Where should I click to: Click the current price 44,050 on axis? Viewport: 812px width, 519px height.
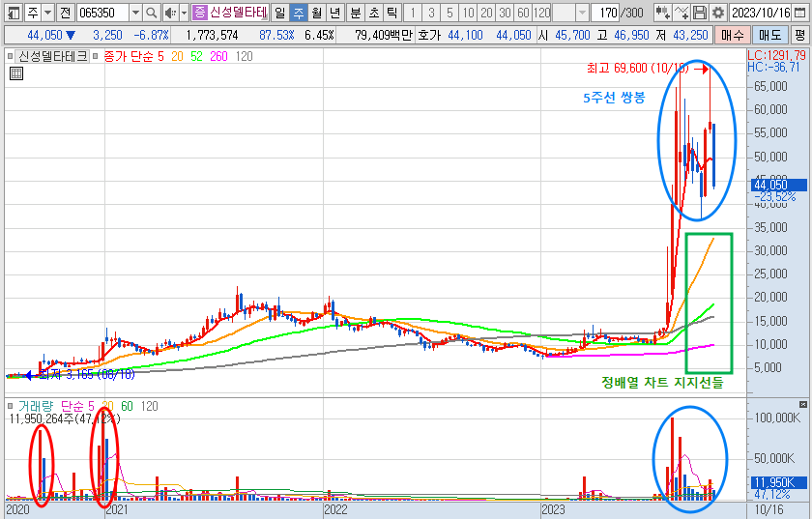[x=777, y=185]
